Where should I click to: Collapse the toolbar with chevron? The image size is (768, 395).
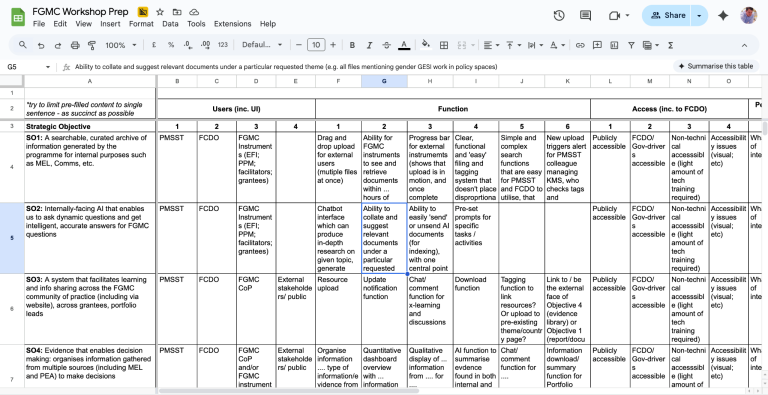[744, 45]
